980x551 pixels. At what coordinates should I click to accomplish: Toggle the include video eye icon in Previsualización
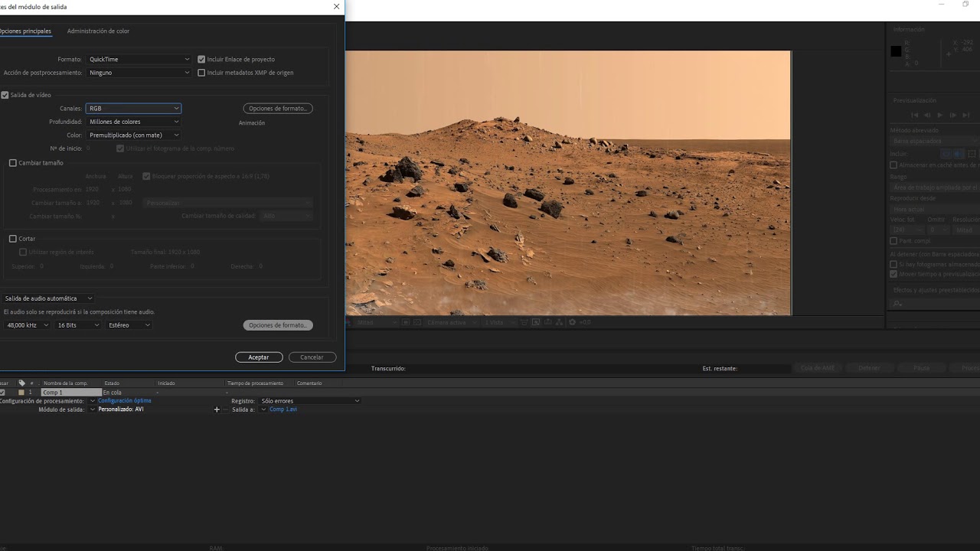(x=946, y=154)
